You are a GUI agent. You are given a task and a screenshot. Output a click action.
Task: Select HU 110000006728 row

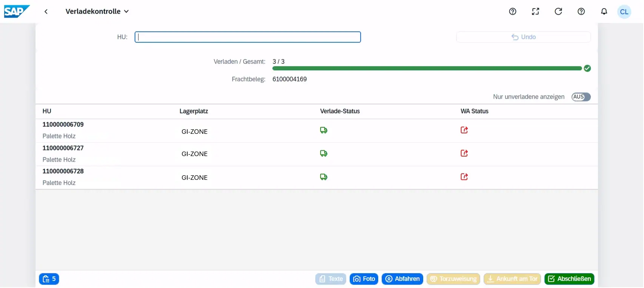pyautogui.click(x=317, y=178)
